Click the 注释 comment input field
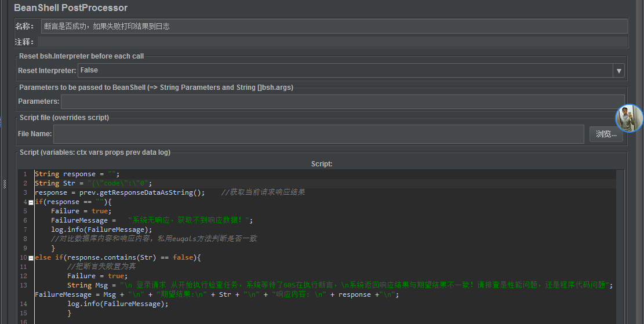644x324 pixels. point(333,42)
